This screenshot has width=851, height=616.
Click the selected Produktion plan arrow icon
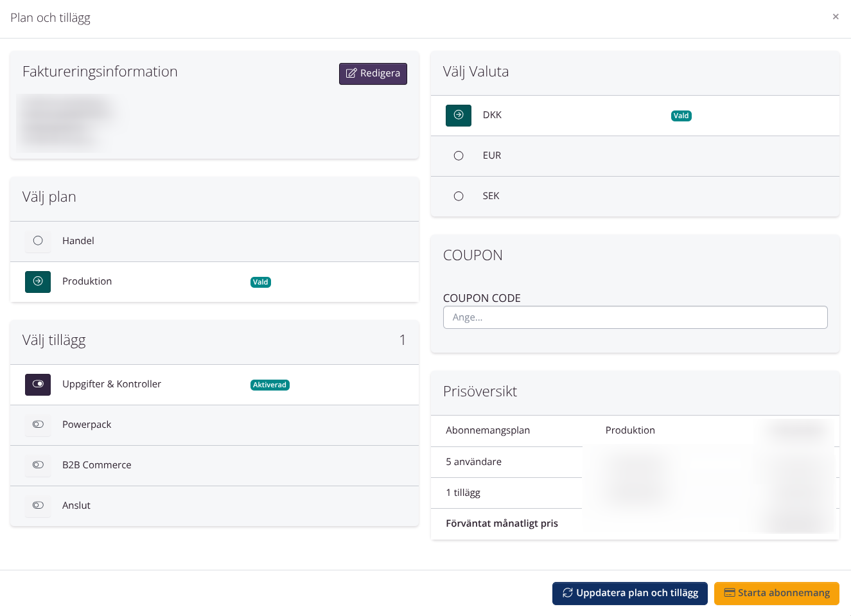coord(38,281)
